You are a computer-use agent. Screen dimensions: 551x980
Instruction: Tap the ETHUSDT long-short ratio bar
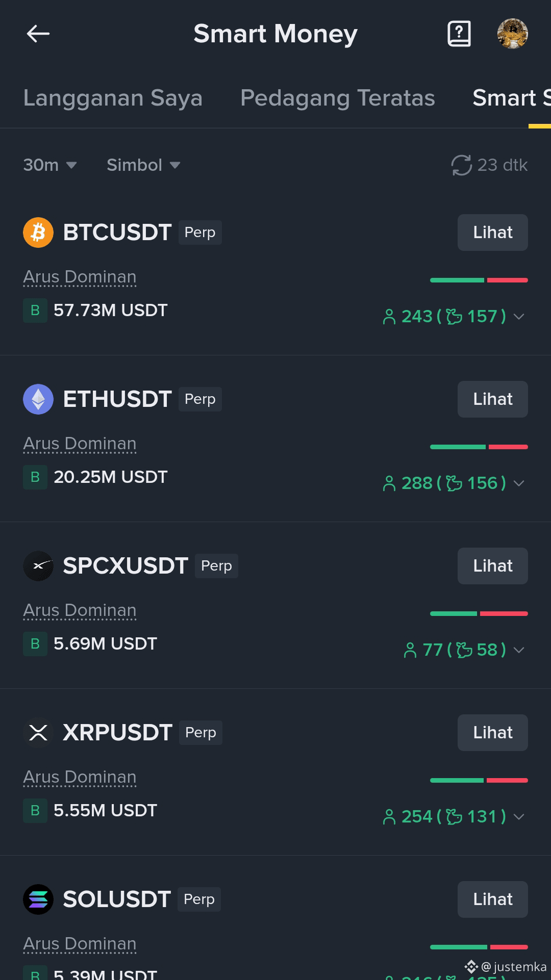[479, 447]
